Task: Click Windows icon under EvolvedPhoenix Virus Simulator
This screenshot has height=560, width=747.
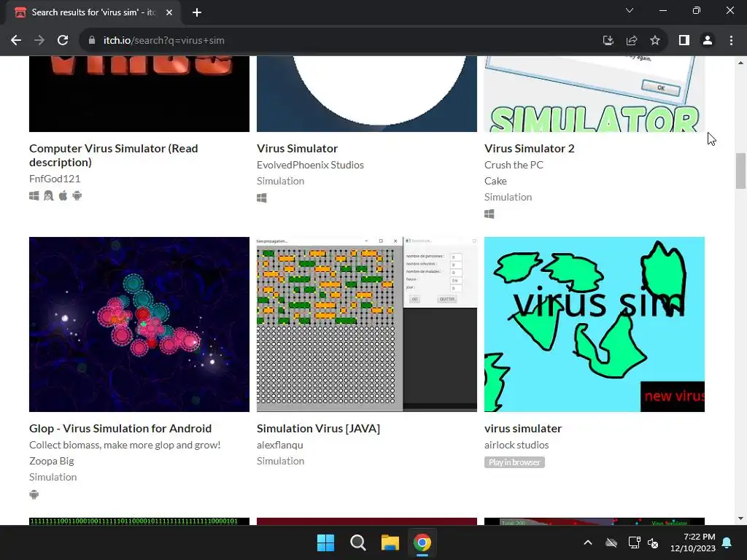Action: click(262, 198)
